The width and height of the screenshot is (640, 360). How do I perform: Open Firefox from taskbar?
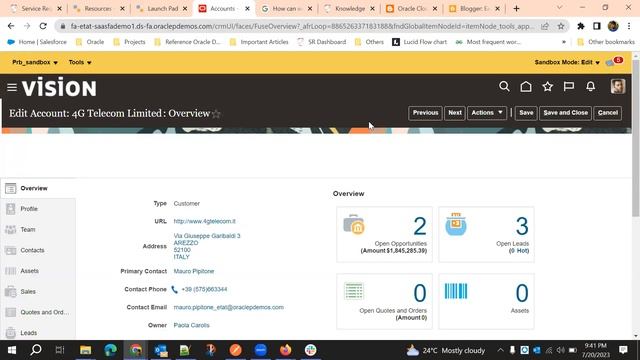(x=285, y=350)
